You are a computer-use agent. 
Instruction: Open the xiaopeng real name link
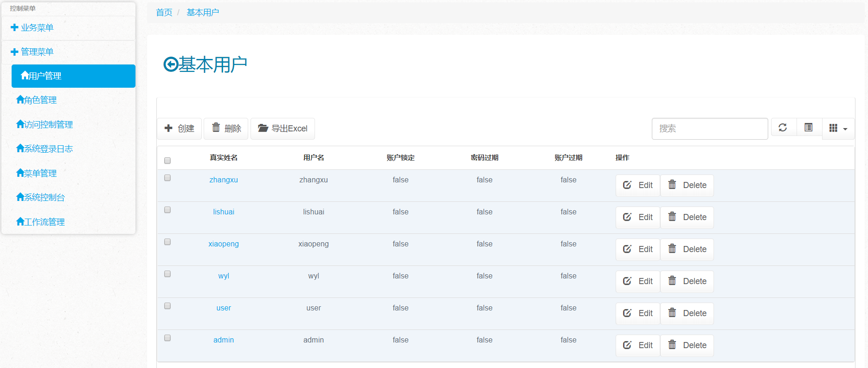pyautogui.click(x=224, y=244)
